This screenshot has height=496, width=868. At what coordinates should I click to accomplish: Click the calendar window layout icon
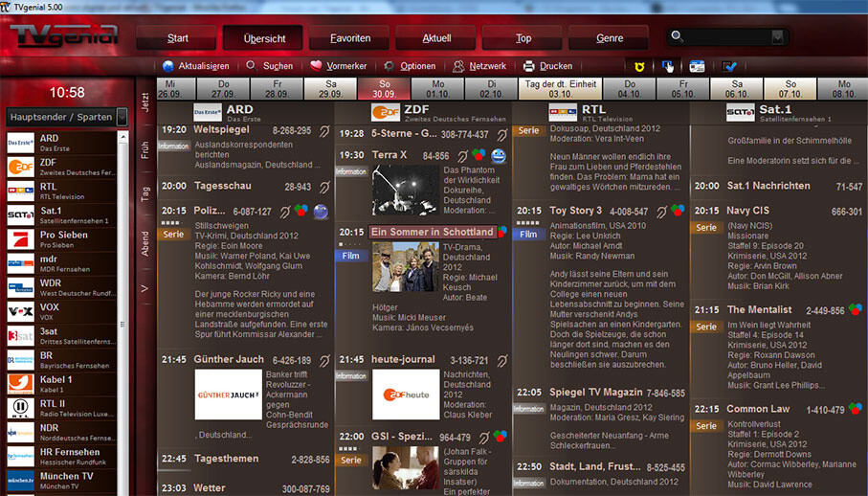[x=697, y=66]
